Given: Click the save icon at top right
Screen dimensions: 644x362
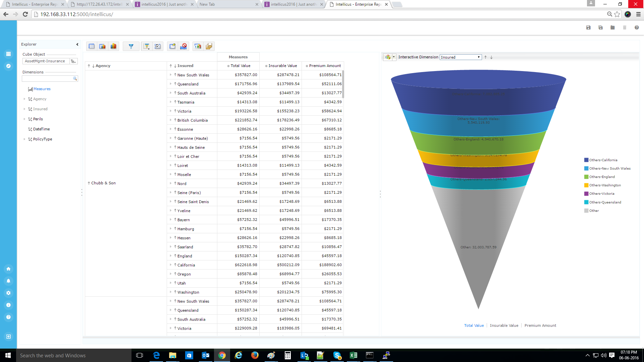Looking at the screenshot, I should (588, 27).
